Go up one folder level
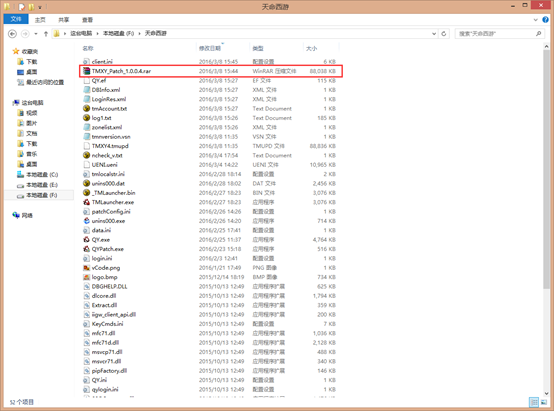The image size is (554, 411). pos(46,34)
